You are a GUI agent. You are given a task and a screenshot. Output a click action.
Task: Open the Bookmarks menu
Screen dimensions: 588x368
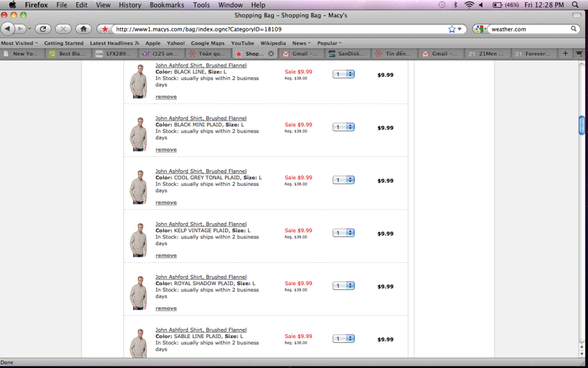[167, 5]
